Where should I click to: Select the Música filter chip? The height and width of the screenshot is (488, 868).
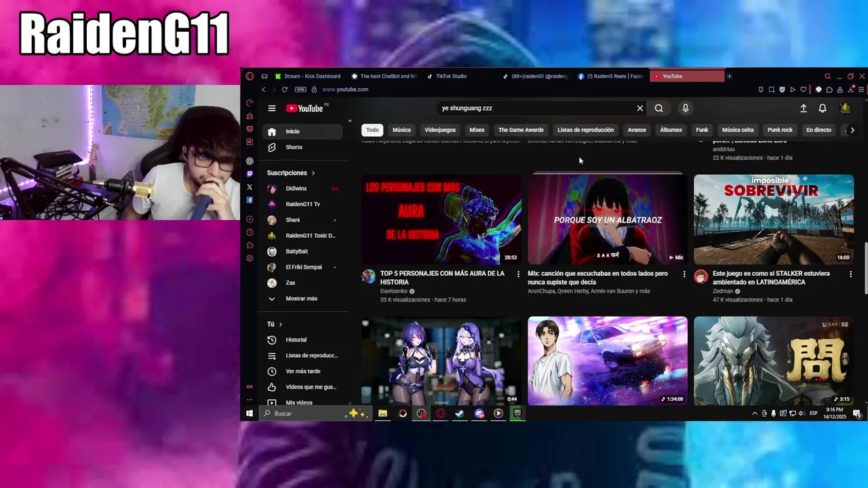tap(401, 130)
